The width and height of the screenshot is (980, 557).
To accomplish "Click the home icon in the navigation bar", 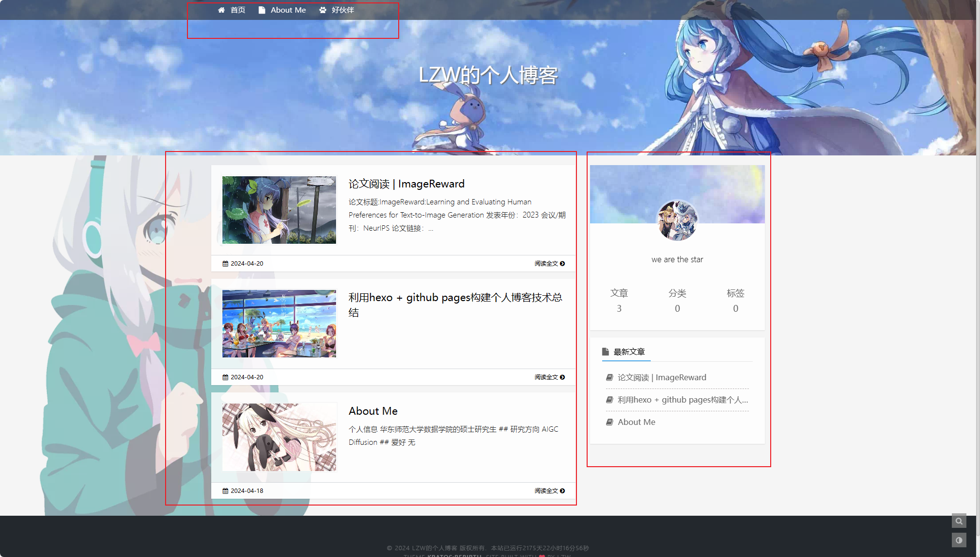I will tap(221, 10).
